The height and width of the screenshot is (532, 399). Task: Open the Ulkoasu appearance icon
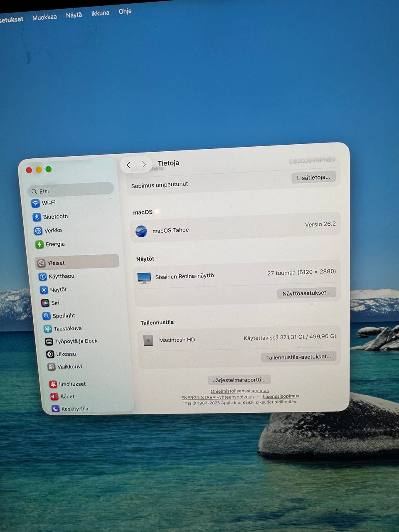click(x=50, y=354)
